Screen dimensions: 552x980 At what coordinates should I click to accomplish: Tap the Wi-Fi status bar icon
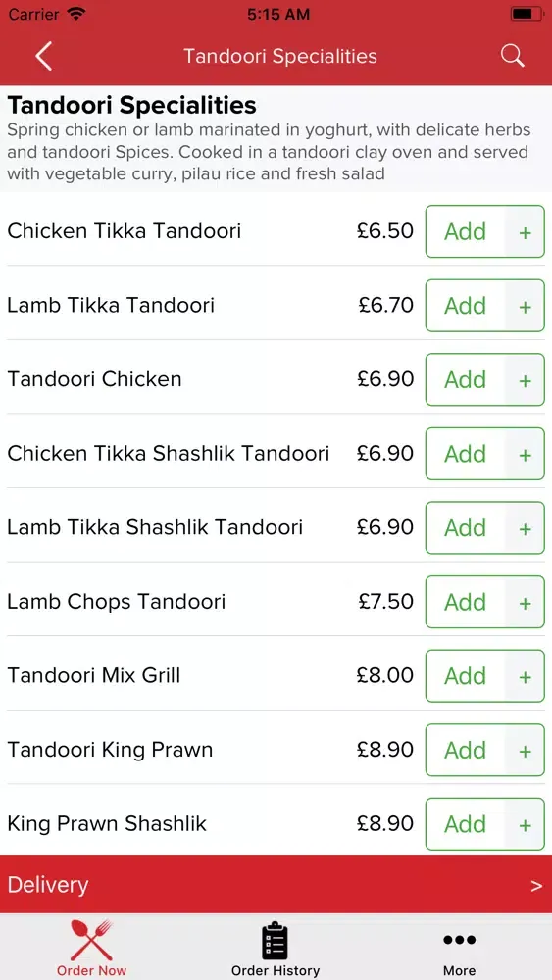point(76,14)
